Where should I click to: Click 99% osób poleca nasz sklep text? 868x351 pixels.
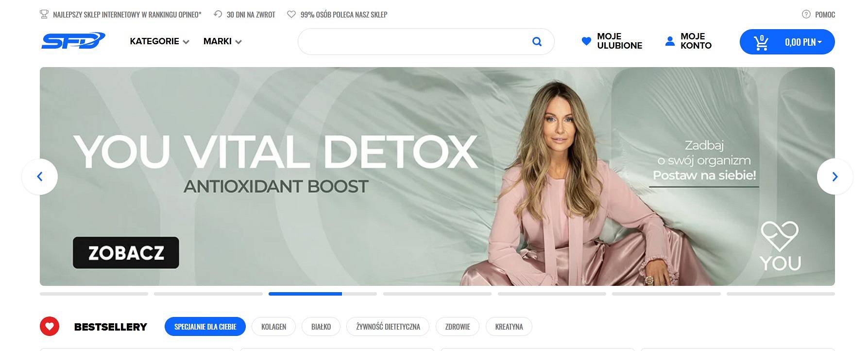point(344,15)
